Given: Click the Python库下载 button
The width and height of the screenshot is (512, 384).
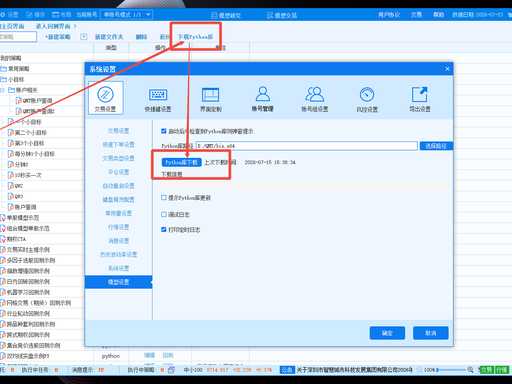Looking at the screenshot, I should pos(182,162).
